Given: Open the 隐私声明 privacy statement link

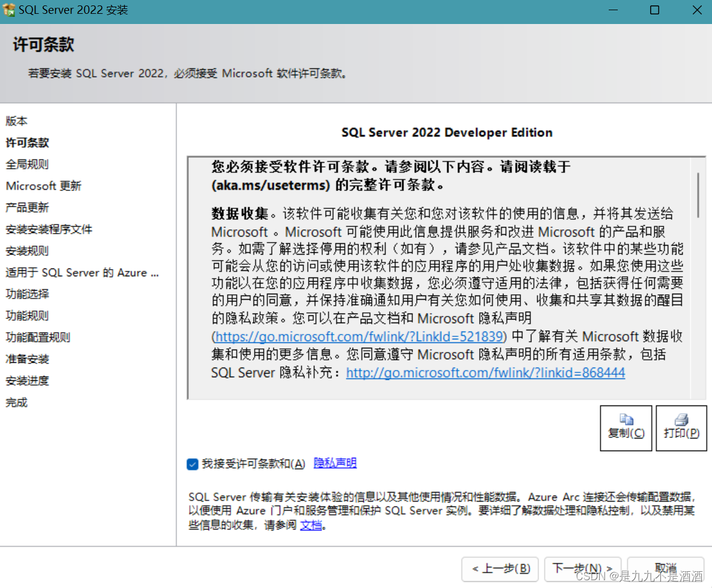Looking at the screenshot, I should (x=335, y=463).
